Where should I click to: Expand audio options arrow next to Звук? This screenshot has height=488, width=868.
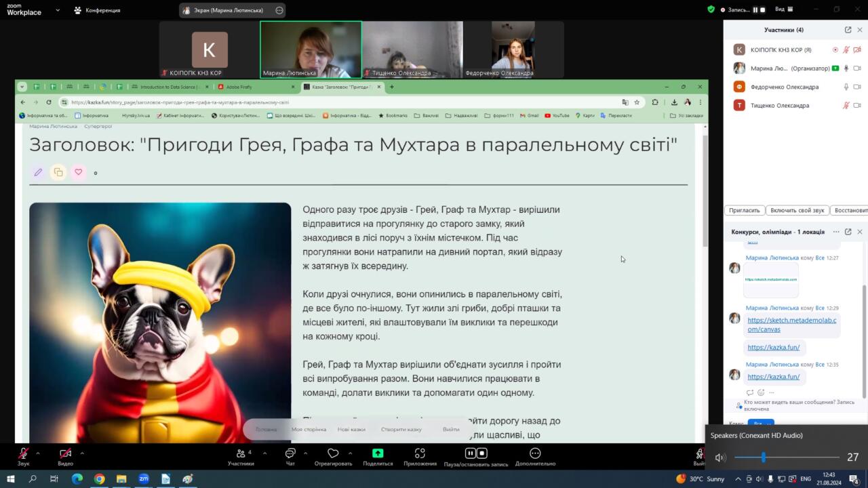pos(38,453)
